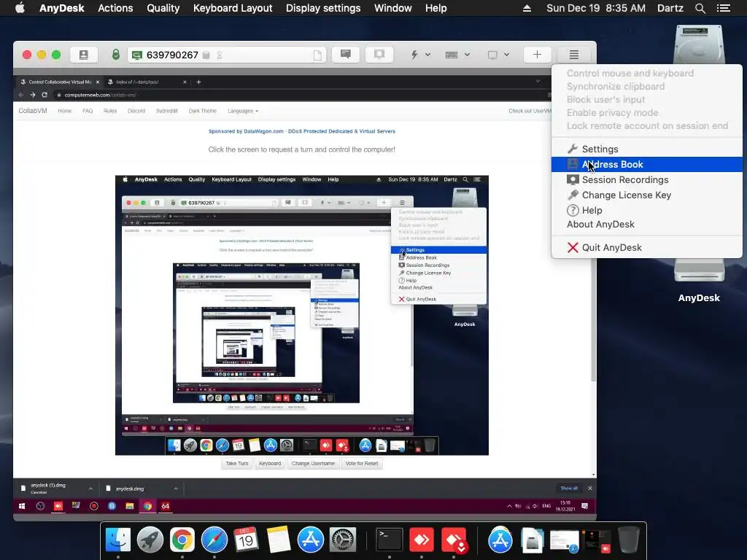The height and width of the screenshot is (560, 747).
Task: Click Show all downloads button
Action: pyautogui.click(x=569, y=488)
